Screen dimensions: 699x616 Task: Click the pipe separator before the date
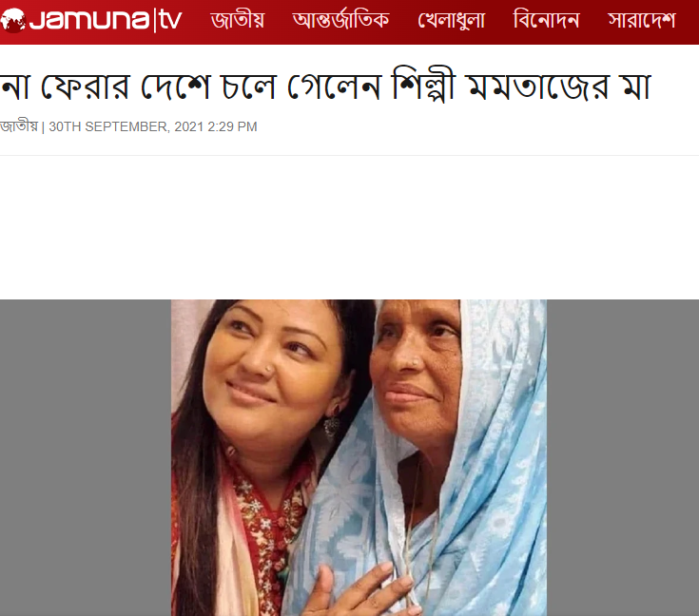tap(43, 127)
